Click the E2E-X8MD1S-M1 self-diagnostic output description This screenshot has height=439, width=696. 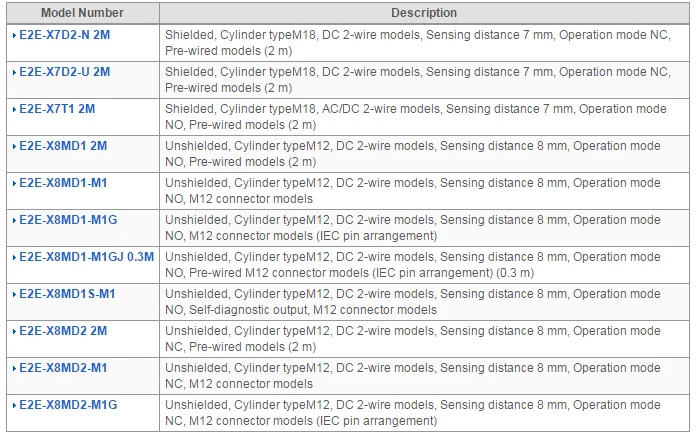[412, 302]
